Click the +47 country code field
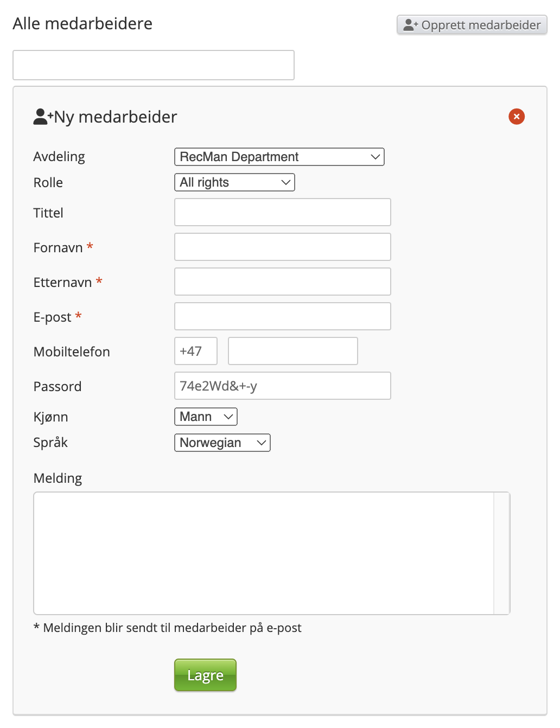 pyautogui.click(x=195, y=351)
